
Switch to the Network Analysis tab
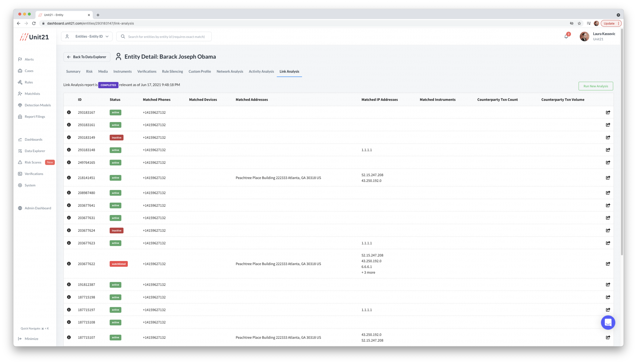[229, 72]
